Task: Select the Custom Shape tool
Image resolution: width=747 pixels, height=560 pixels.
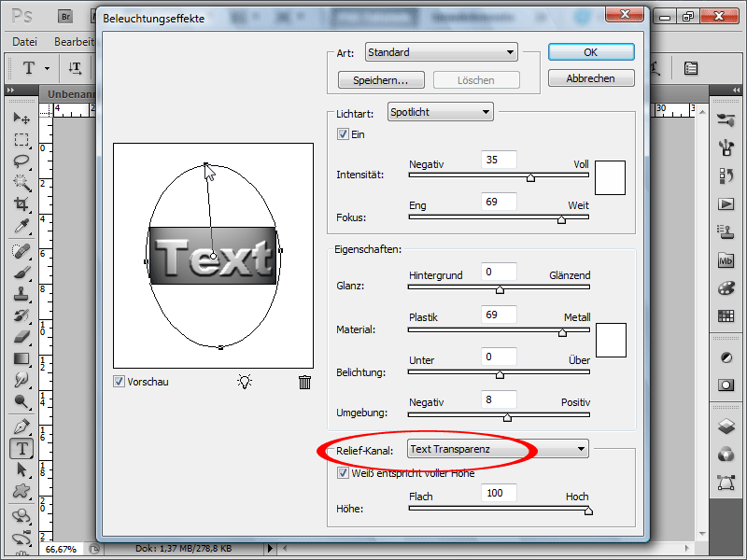Action: tap(21, 491)
